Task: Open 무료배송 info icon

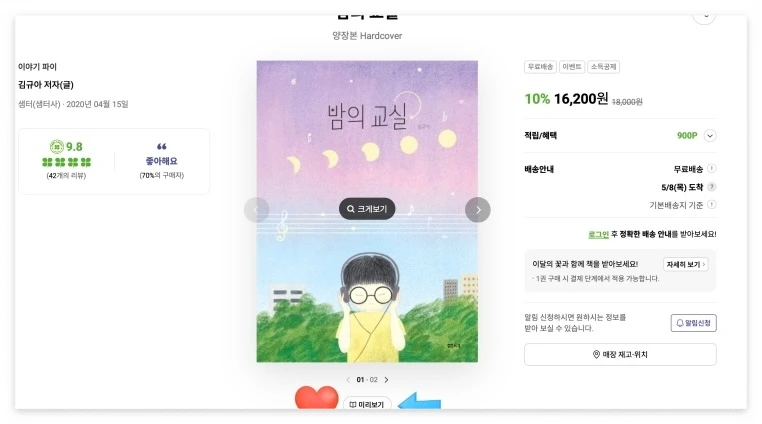Action: pyautogui.click(x=711, y=169)
